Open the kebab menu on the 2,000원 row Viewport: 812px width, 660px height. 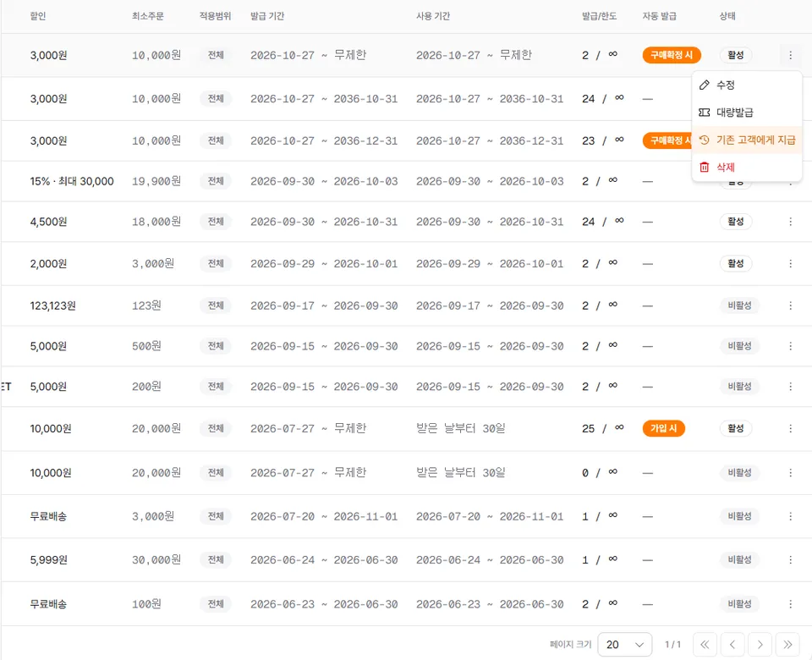(790, 264)
